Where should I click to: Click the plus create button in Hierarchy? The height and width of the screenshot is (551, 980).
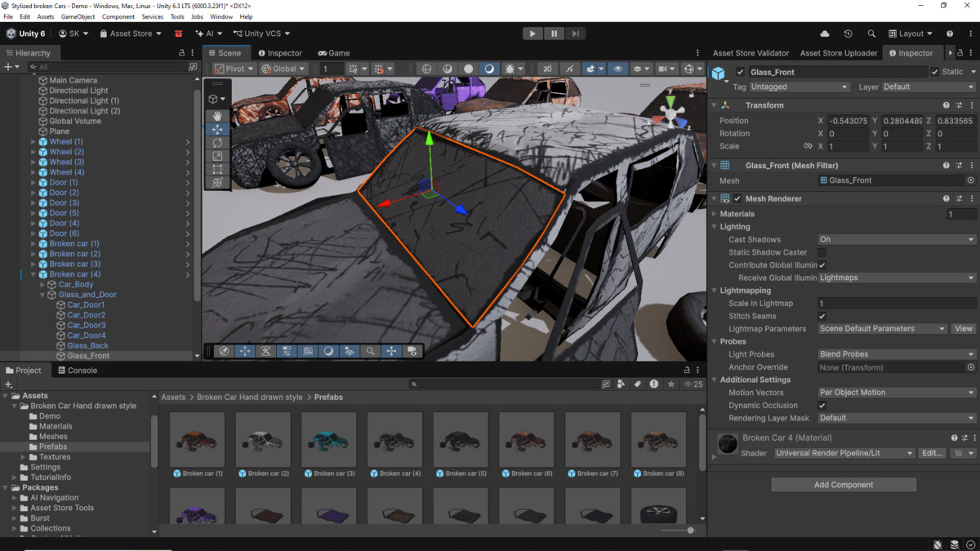(x=8, y=66)
